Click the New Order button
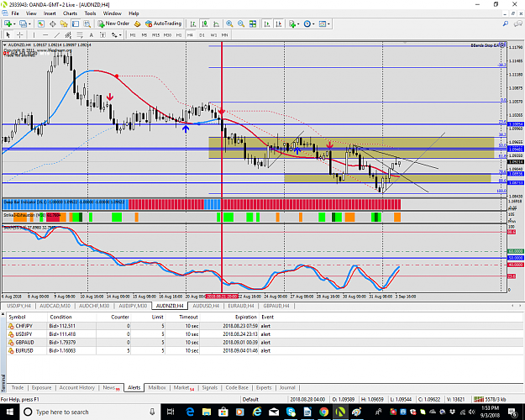This screenshot has width=525, height=420. pos(113,24)
